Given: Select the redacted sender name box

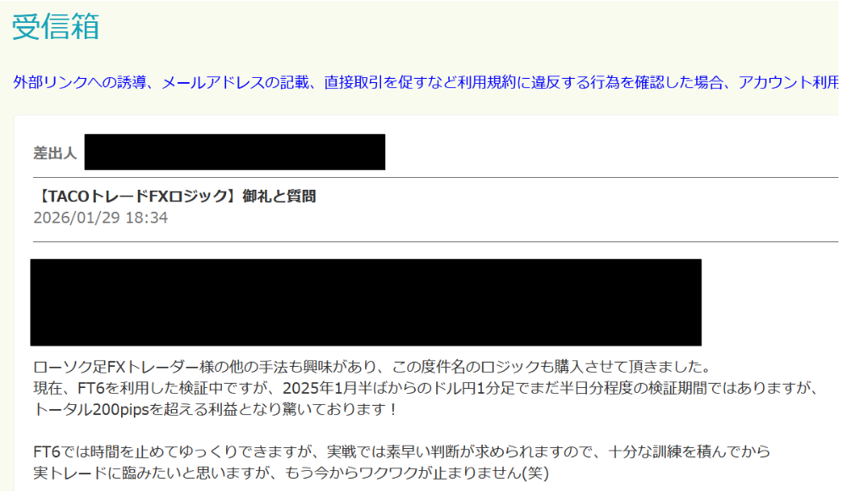Looking at the screenshot, I should point(235,152).
